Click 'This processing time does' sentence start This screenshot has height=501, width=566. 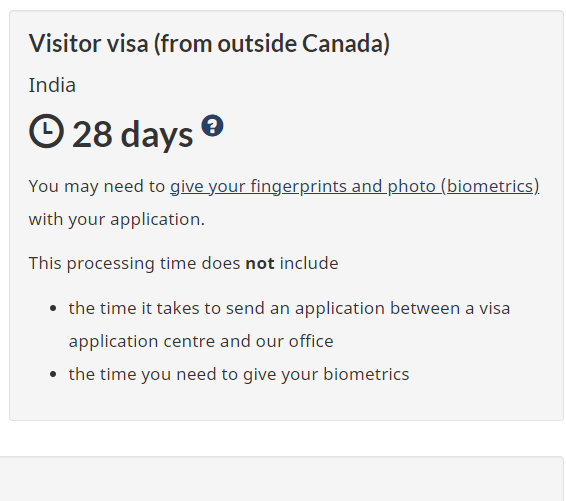coord(134,263)
